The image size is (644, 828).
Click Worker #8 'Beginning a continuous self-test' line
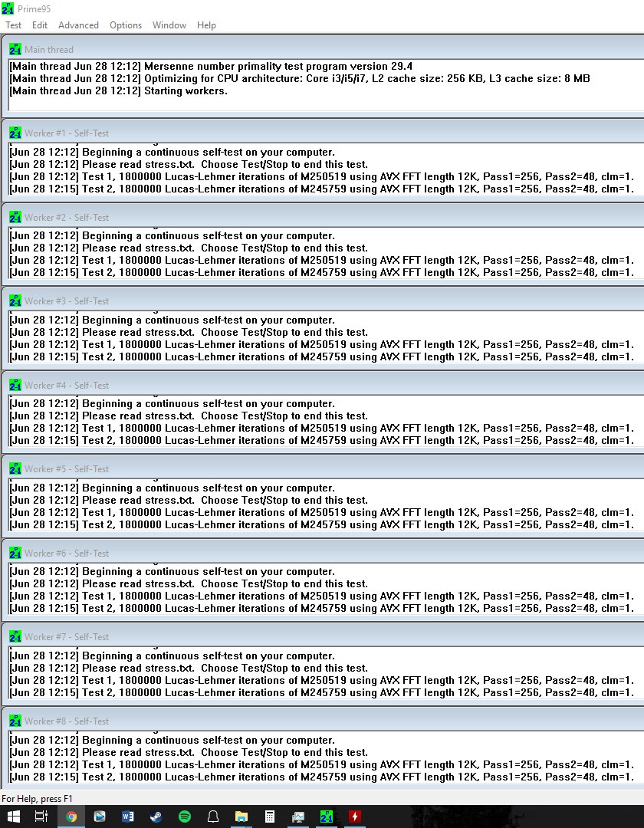172,741
